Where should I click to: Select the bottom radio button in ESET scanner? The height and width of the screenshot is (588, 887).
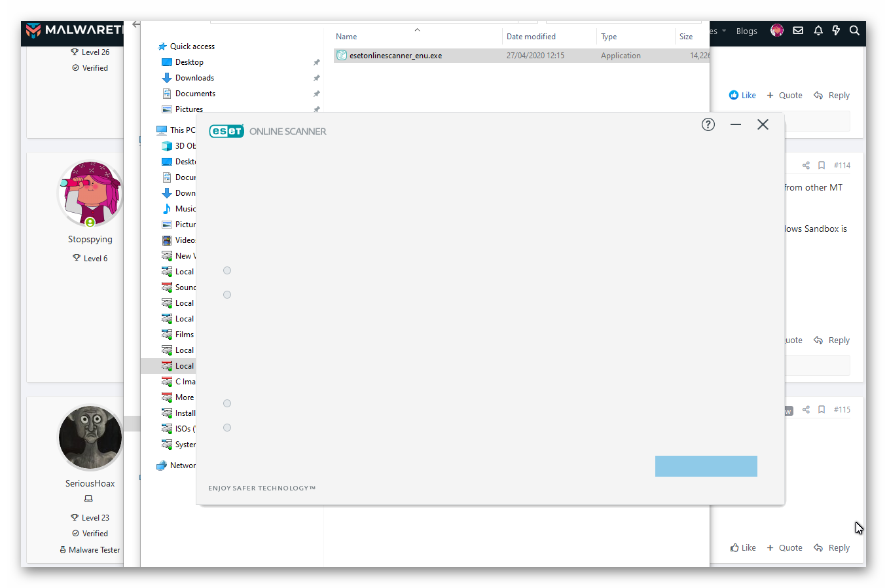(227, 428)
